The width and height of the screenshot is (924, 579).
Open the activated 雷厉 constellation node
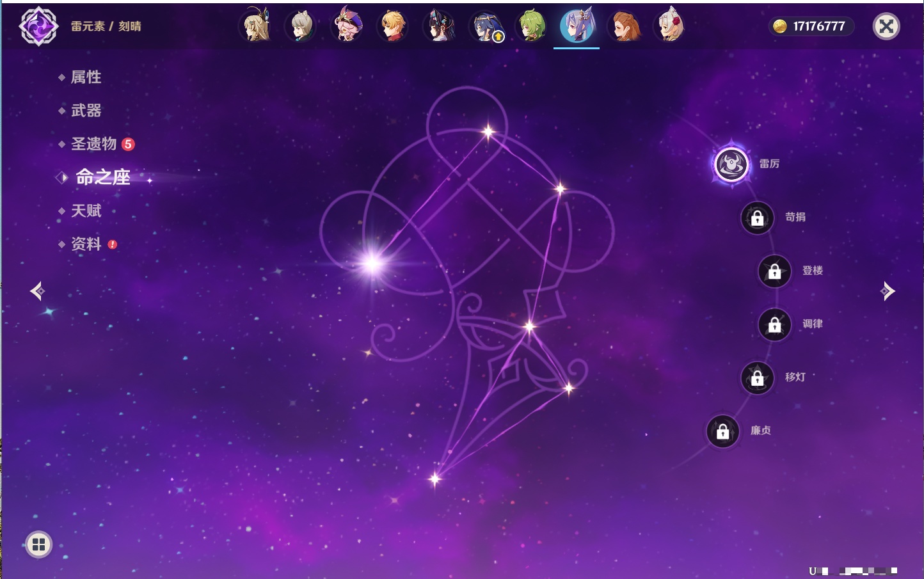[x=731, y=164]
